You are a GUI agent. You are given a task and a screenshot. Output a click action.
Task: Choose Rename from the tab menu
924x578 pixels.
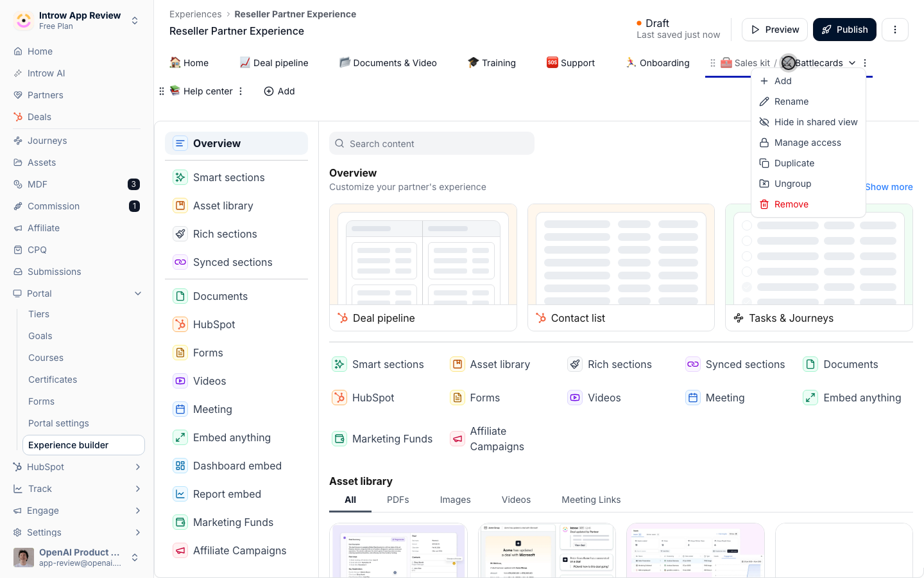[809, 101]
